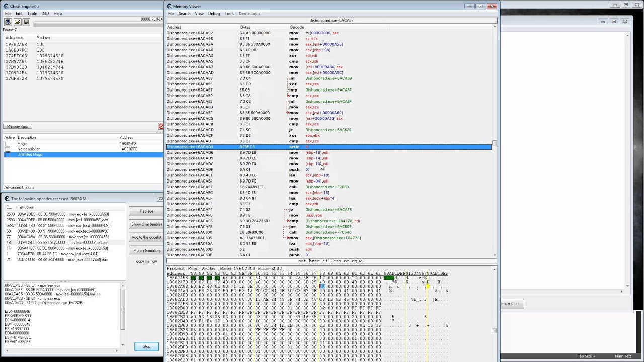Image resolution: width=644 pixels, height=362 pixels.
Task: Select the Unlimited Magic table row
Action: pos(83,154)
